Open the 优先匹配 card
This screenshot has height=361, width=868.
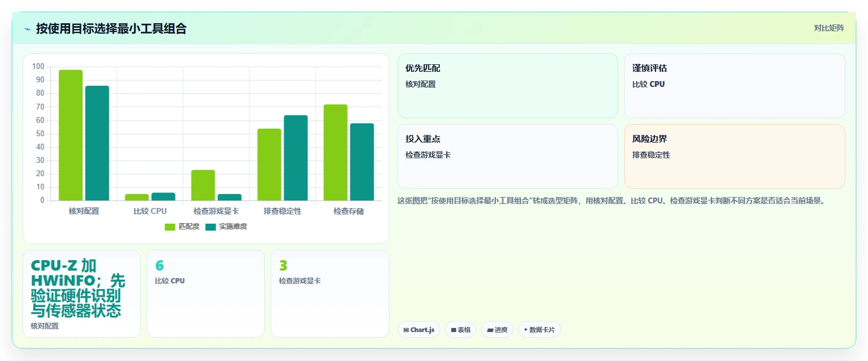(508, 86)
